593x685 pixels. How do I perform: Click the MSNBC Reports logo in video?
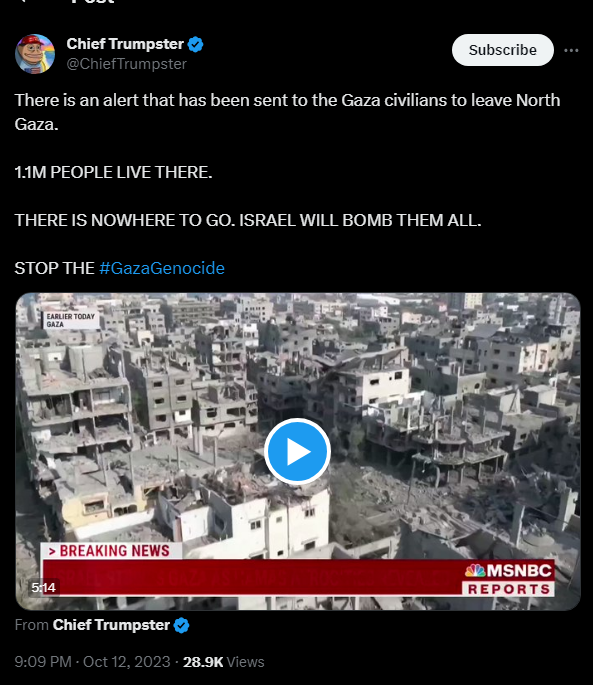(x=508, y=578)
